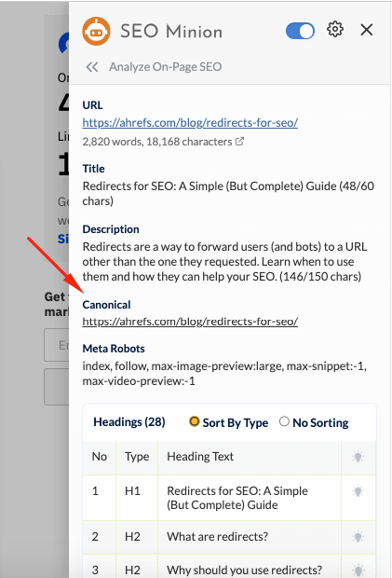Open the URL link under URL heading
This screenshot has height=578, width=392.
[x=190, y=122]
